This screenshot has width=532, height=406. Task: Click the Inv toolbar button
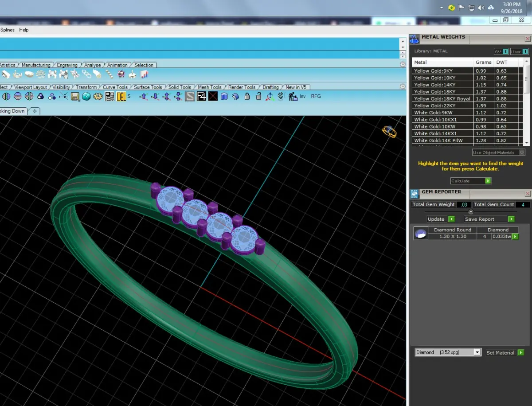[302, 96]
